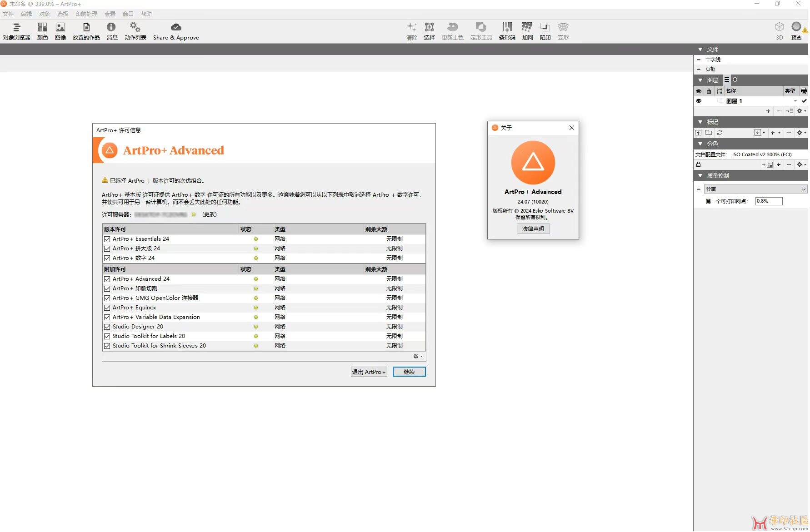Click the 图像 images toolbar icon

pos(60,32)
